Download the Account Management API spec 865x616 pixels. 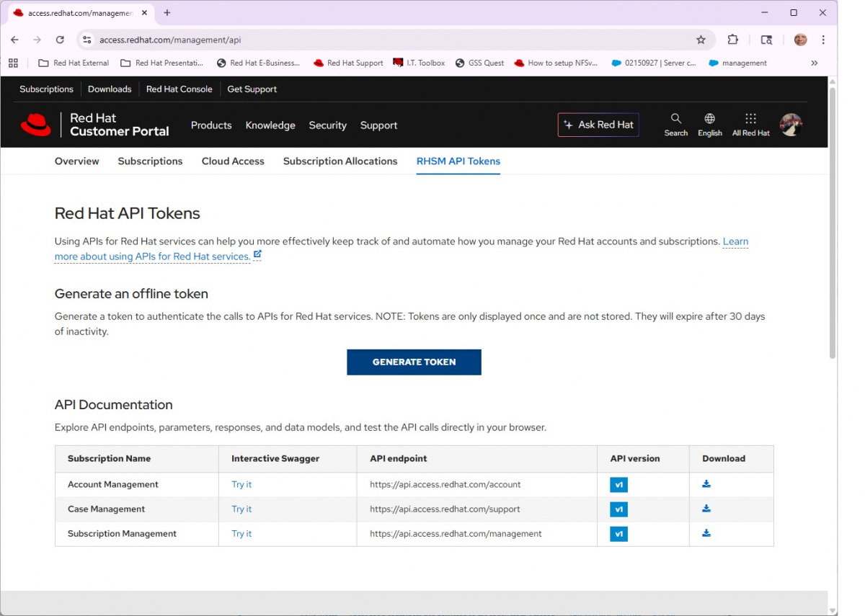click(706, 484)
